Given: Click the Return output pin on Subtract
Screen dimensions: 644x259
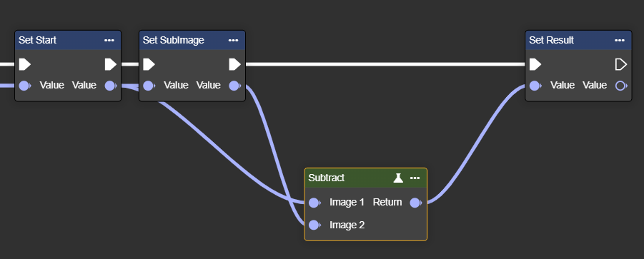Looking at the screenshot, I should click(x=416, y=203).
